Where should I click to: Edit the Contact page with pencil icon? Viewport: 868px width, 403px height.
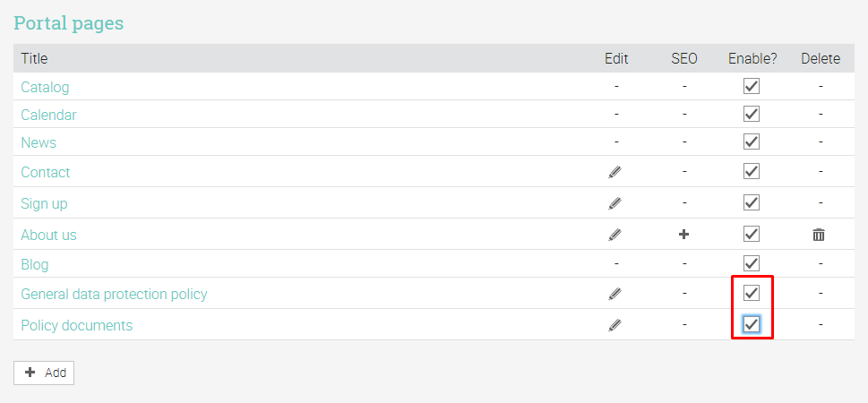coord(614,172)
